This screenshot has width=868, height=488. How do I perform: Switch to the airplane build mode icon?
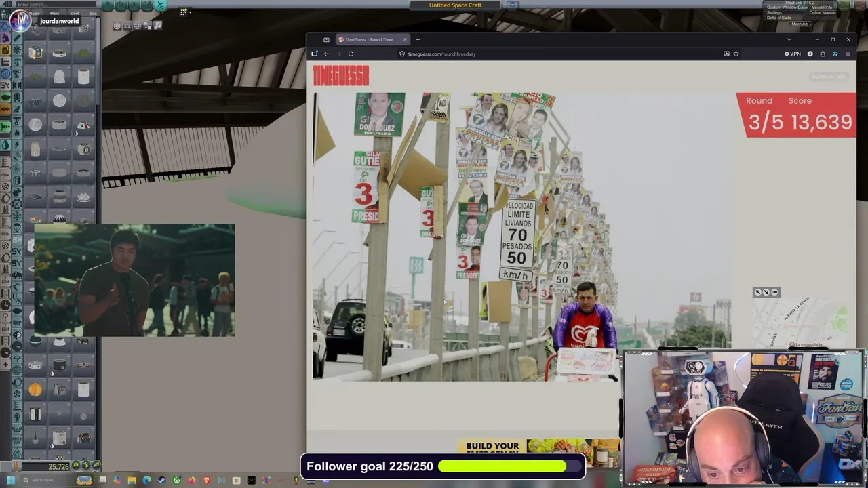click(x=161, y=5)
